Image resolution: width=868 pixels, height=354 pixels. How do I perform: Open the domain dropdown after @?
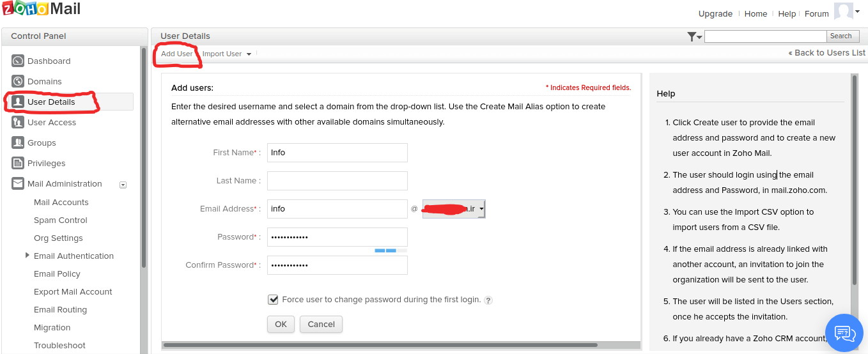tap(454, 209)
